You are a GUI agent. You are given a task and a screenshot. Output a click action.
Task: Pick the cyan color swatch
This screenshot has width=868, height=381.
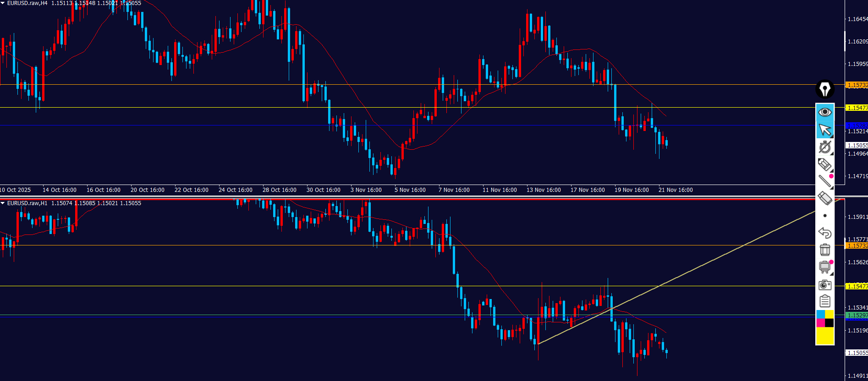[820, 314]
